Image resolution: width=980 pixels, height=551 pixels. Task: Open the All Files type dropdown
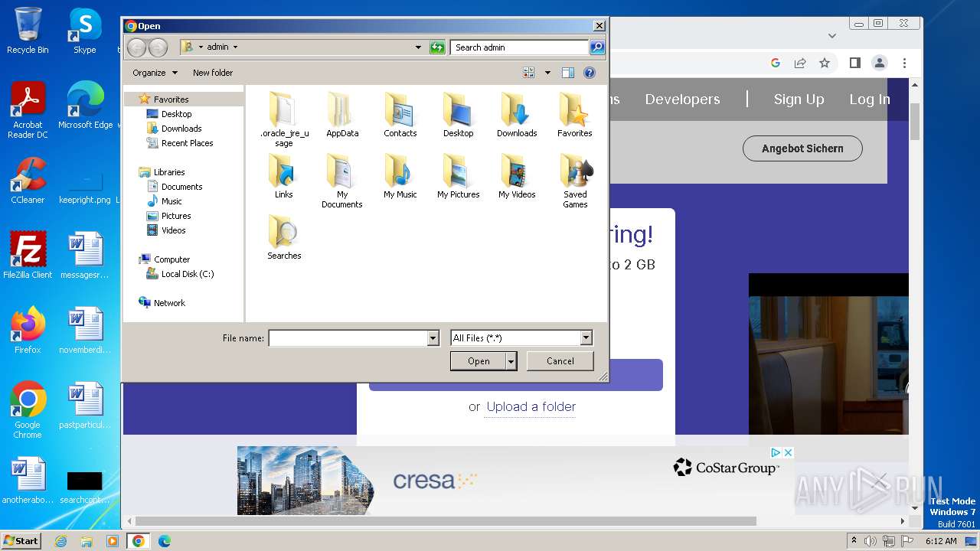point(586,338)
